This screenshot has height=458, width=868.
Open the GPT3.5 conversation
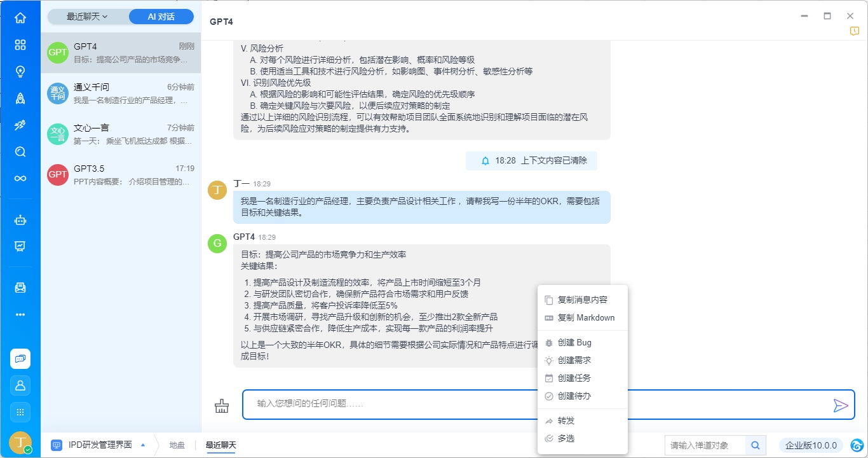click(121, 175)
